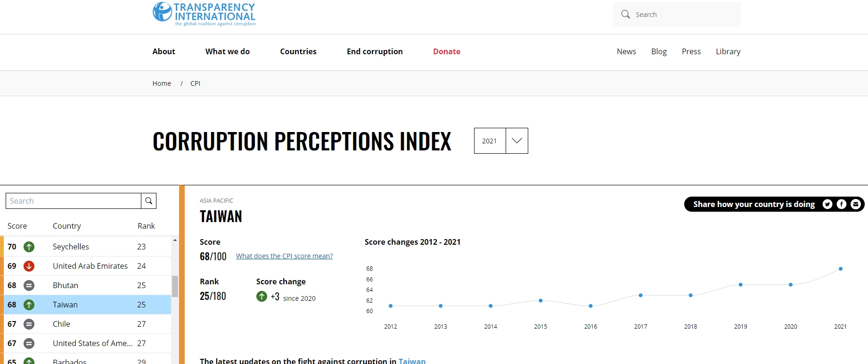Click the grey equal icon beside Bhutan
Screen dimensions: 868x364
tap(29, 285)
